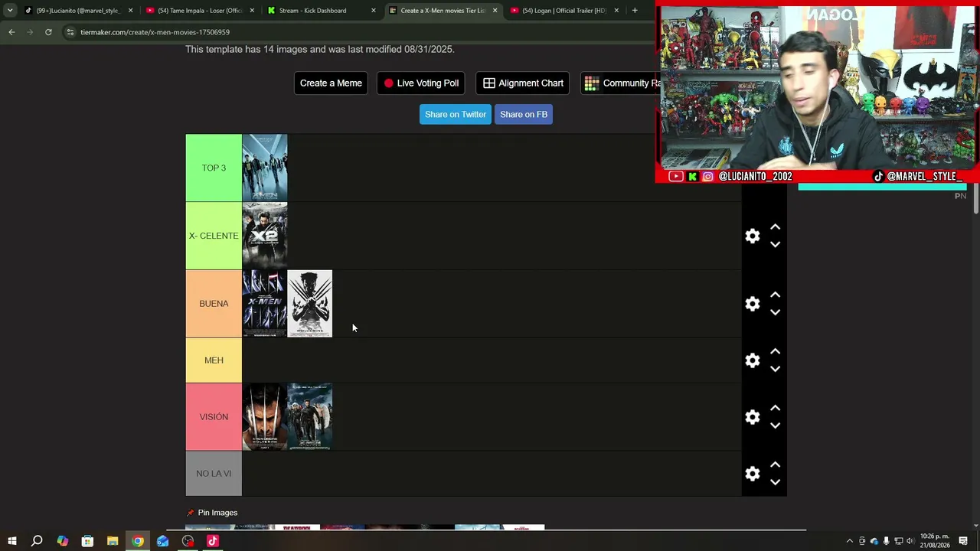980x551 pixels.
Task: Open settings gear for X- CELENTE tier
Action: tap(753, 236)
